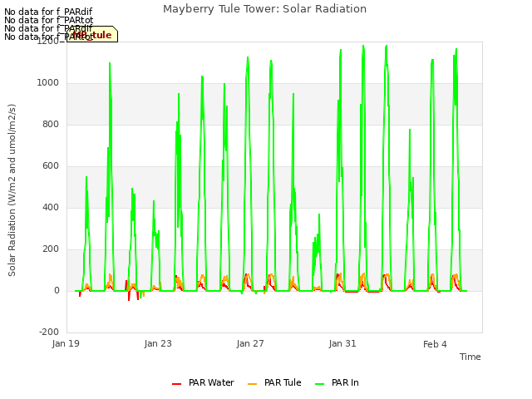This screenshot has width=532, height=399.
Task: Click the PAR In legend entry
Action: click(337, 382)
